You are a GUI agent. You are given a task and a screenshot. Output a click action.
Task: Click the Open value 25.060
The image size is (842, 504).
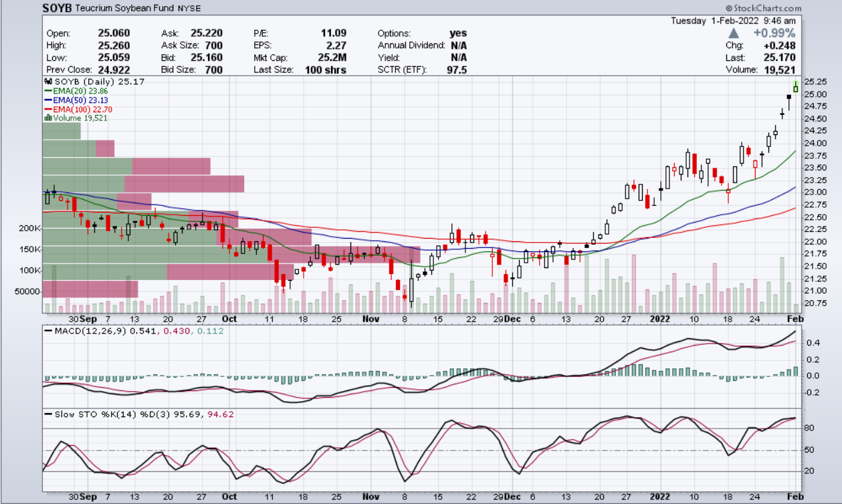point(114,33)
